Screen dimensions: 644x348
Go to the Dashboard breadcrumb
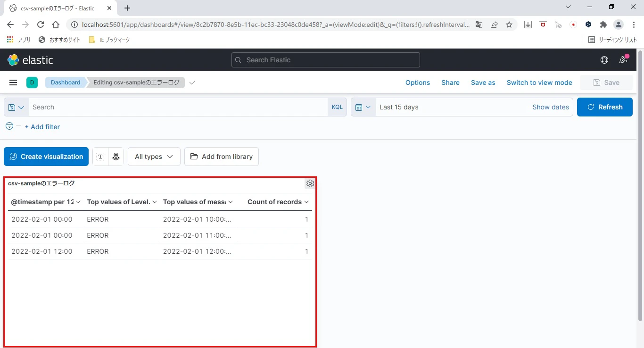[x=66, y=83]
